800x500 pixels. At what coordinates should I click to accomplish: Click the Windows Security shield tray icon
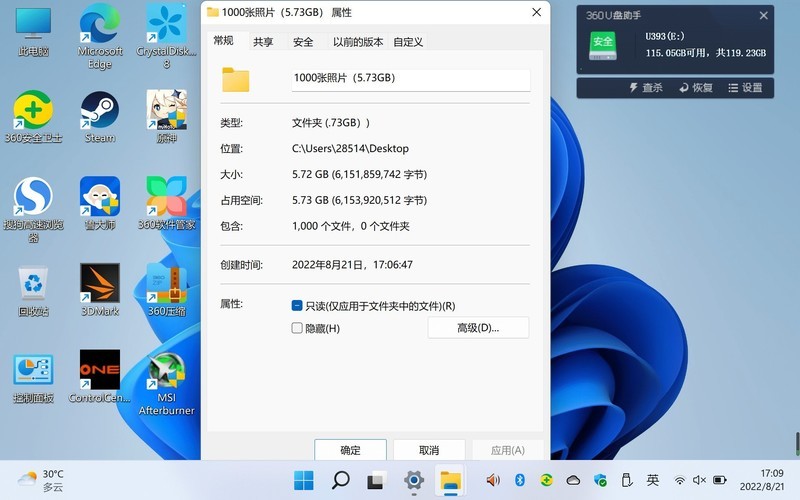pos(600,480)
